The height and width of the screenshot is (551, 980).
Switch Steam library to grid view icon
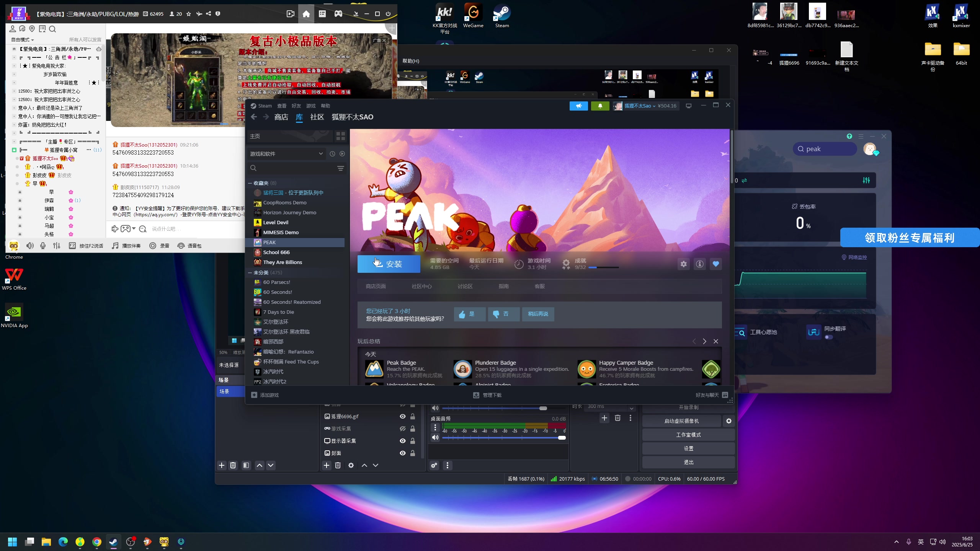340,136
